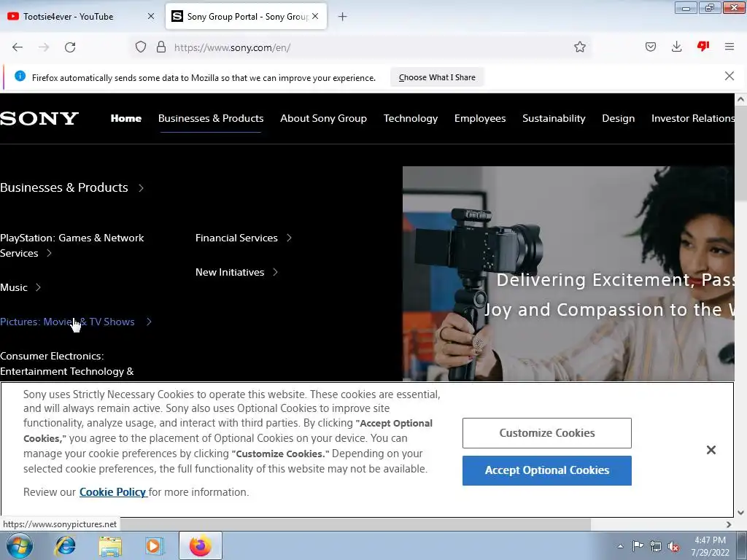This screenshot has height=560, width=747.
Task: Click the chevron beside Music
Action: tap(39, 287)
